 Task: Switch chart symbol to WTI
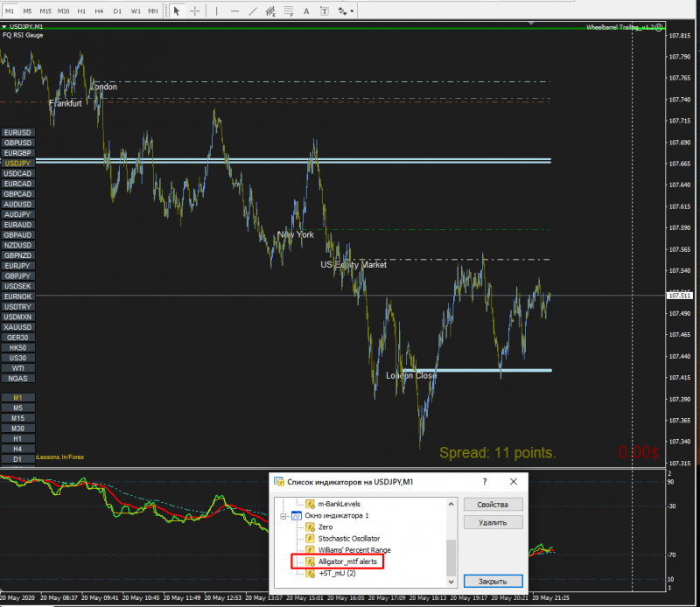point(17,368)
